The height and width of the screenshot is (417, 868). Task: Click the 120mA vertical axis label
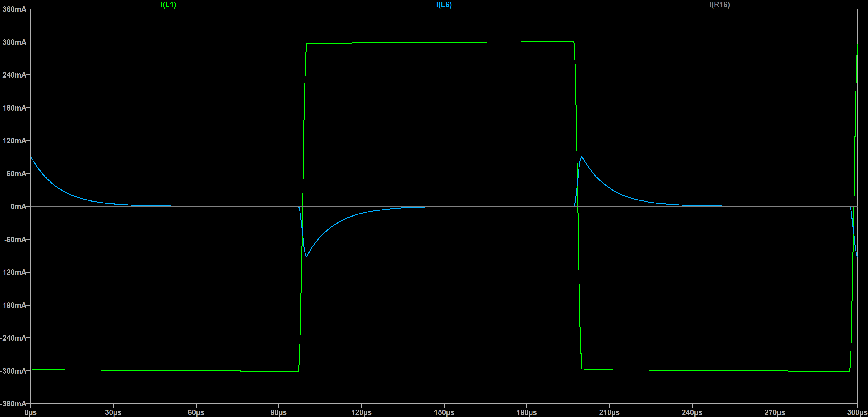tap(14, 141)
